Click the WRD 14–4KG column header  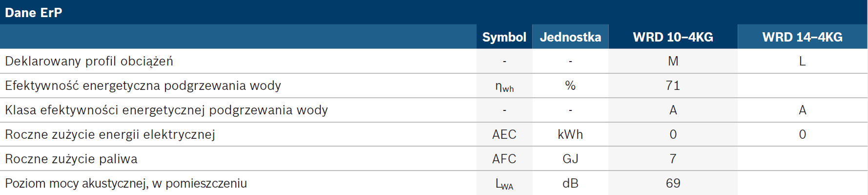802,37
